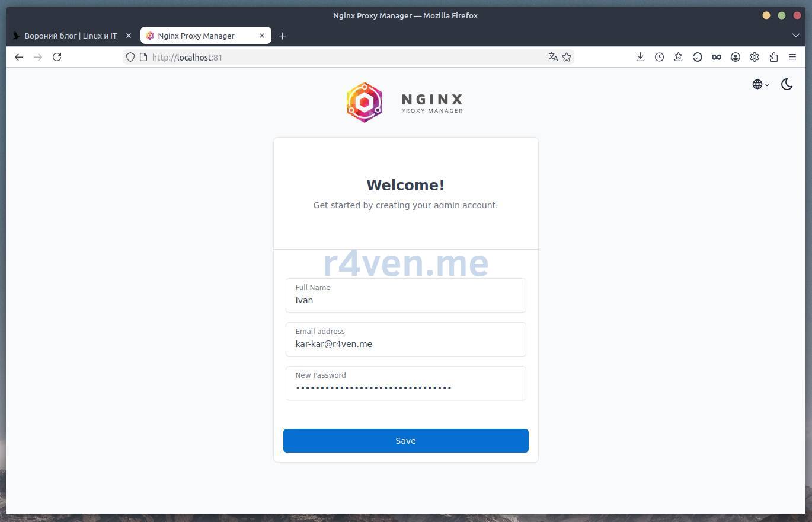Open the Firefox extensions puzzle icon

point(773,57)
